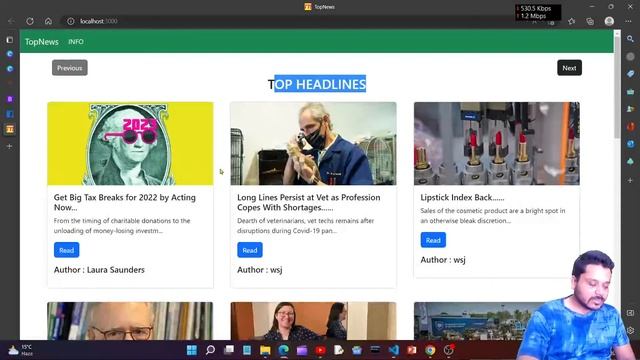Open the INFO nav link
This screenshot has width=640, height=360.
pos(76,42)
